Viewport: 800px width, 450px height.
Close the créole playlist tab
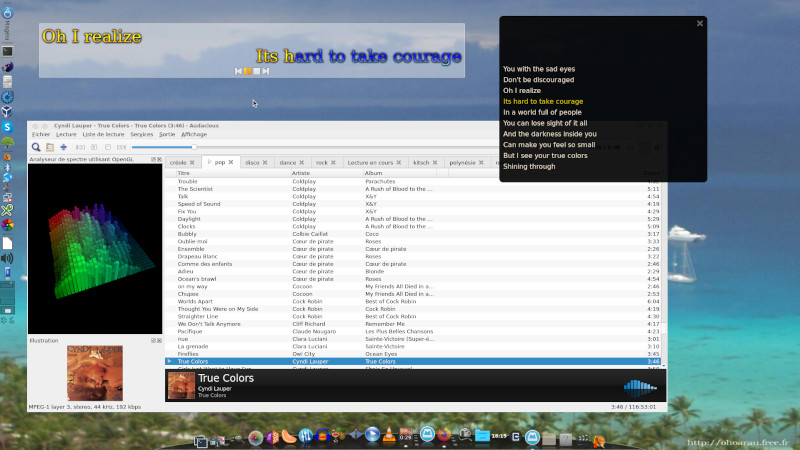[x=194, y=162]
